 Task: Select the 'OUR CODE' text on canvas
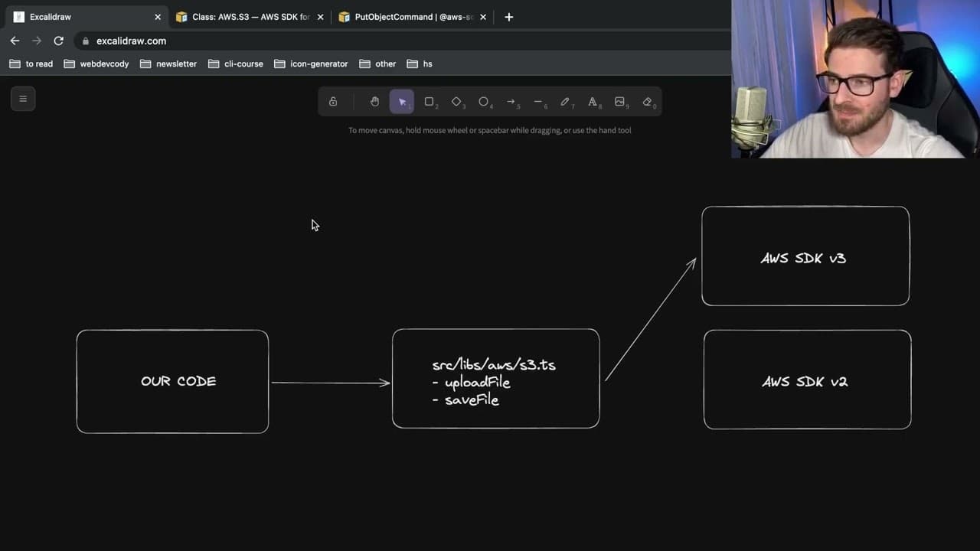point(178,381)
